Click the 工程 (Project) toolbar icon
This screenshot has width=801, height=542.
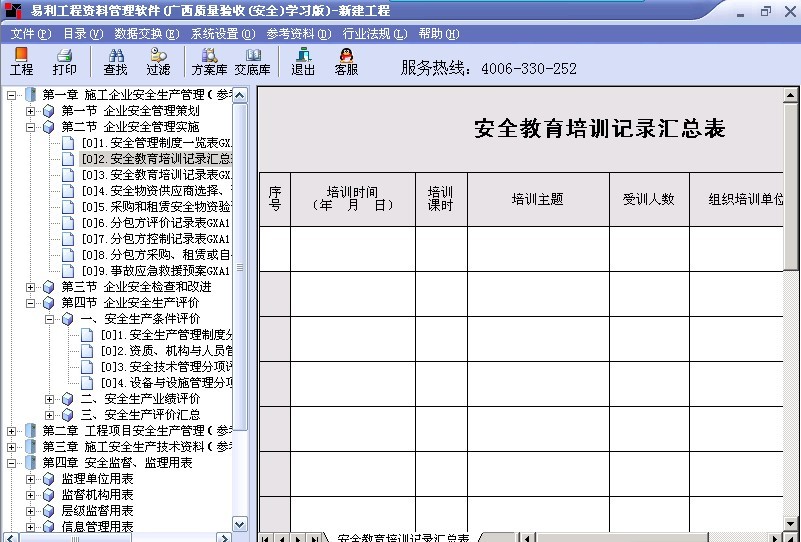[21, 61]
